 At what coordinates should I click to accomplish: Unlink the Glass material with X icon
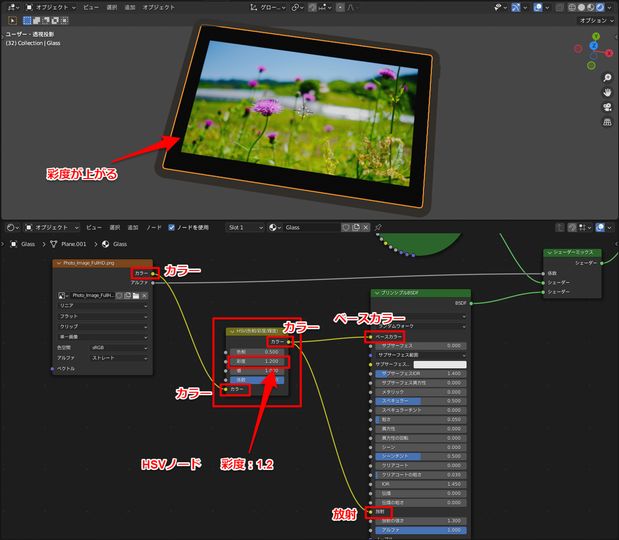pyautogui.click(x=366, y=227)
